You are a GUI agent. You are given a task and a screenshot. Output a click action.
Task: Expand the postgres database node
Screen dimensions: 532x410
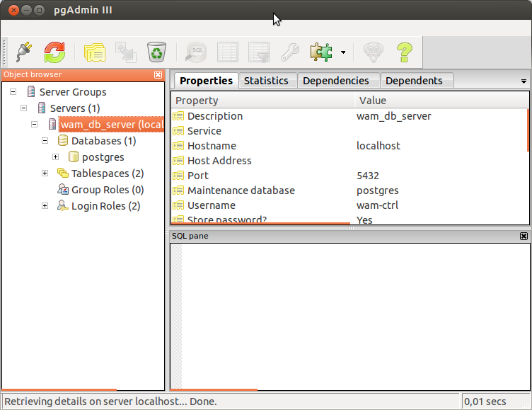tap(56, 157)
